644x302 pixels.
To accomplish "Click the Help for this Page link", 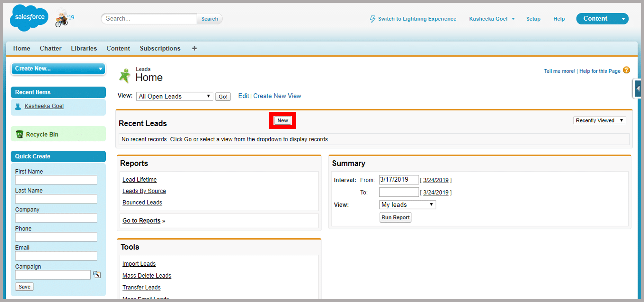I will click(600, 71).
